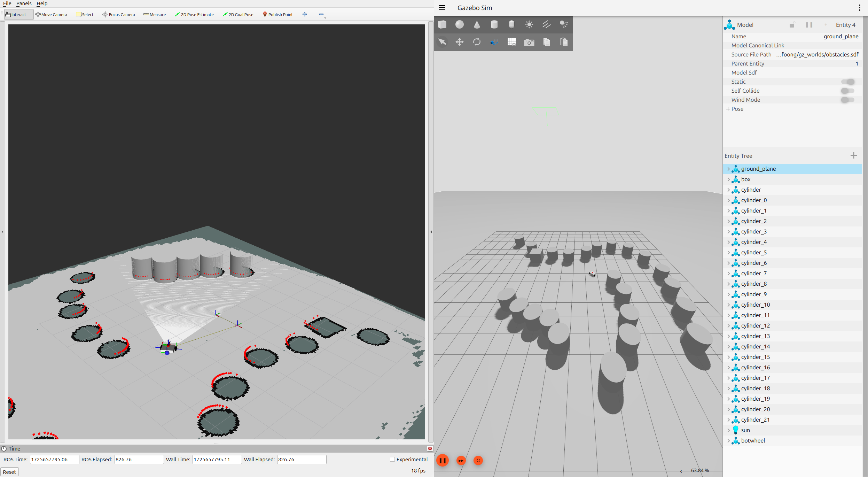Viewport: 868px width, 477px height.
Task: Toggle the Static switch
Action: 848,82
